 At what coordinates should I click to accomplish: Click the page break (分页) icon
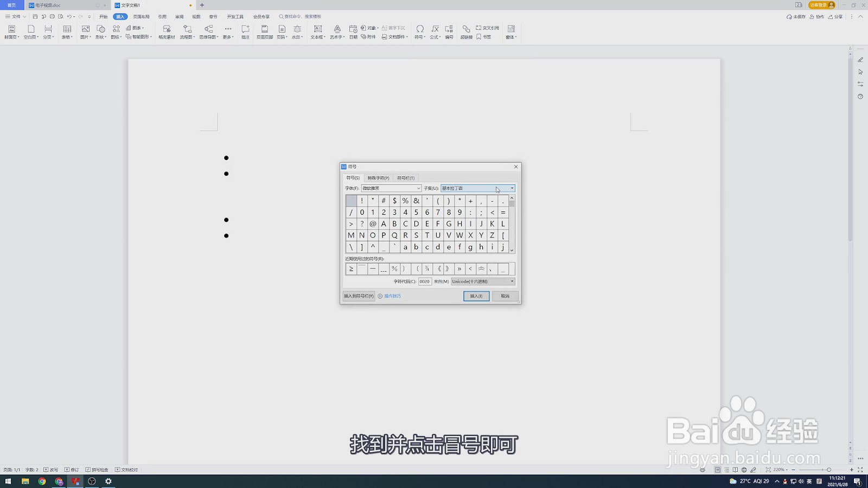[x=48, y=32]
